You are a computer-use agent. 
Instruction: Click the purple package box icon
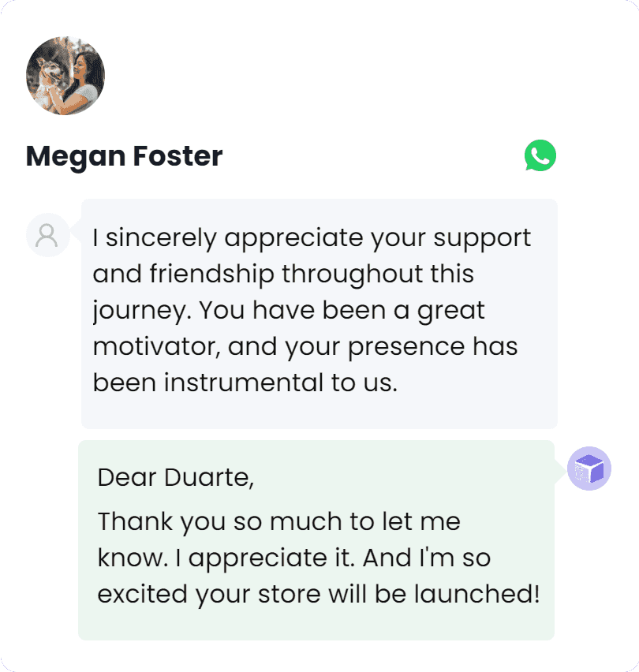click(x=589, y=469)
